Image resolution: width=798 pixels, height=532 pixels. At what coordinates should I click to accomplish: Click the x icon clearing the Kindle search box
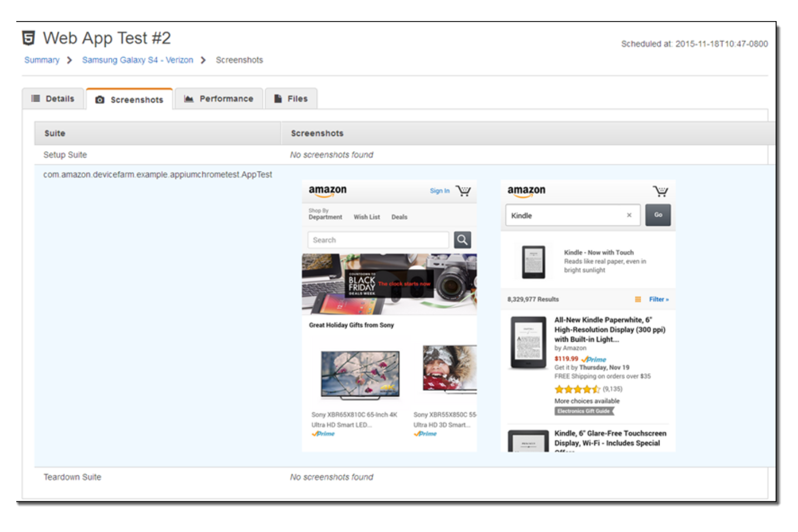tap(629, 215)
